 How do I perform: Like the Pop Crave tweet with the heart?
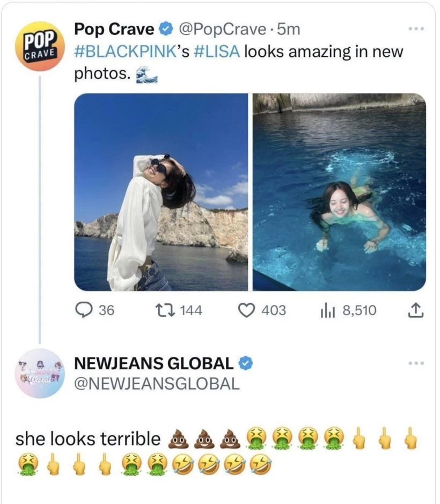245,310
